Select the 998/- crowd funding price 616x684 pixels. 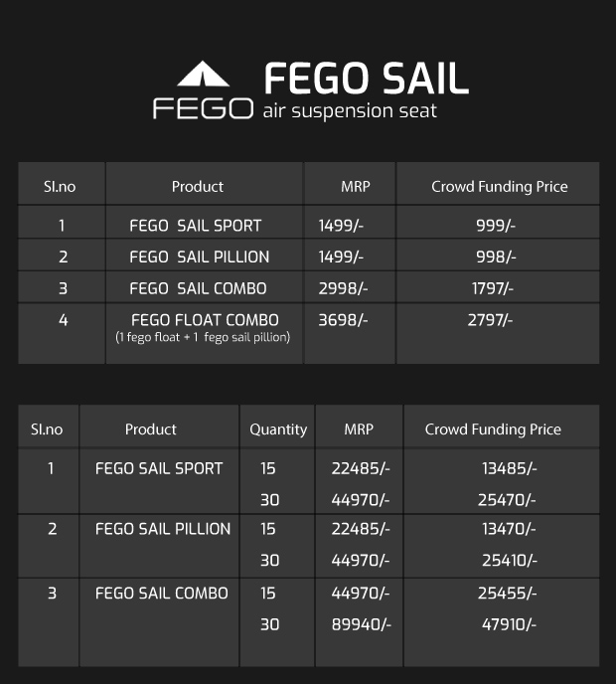click(x=497, y=256)
